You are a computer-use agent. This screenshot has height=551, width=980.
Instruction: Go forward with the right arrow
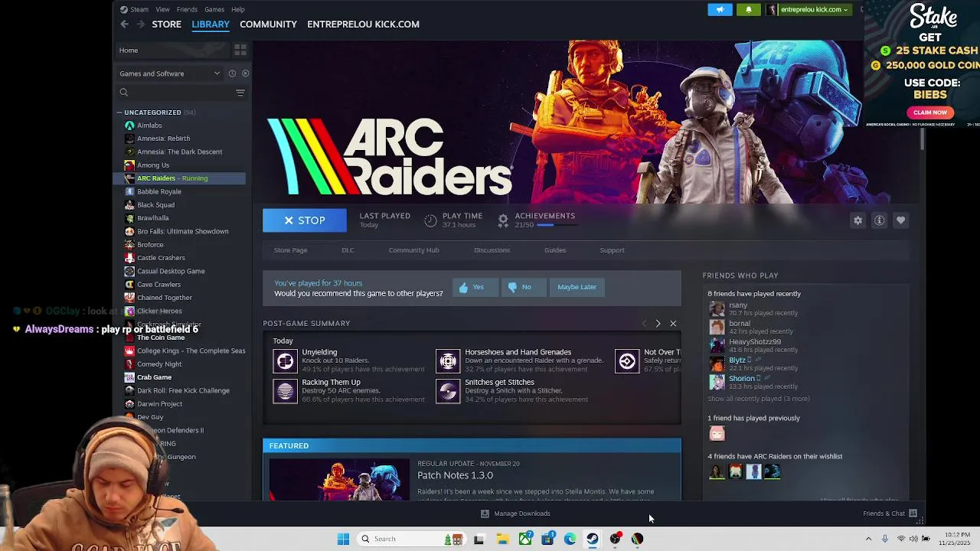140,24
